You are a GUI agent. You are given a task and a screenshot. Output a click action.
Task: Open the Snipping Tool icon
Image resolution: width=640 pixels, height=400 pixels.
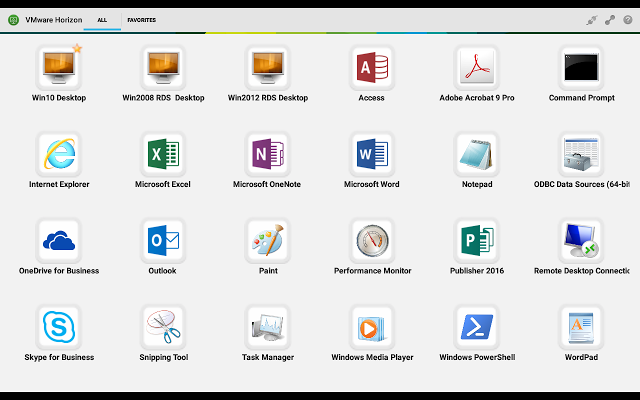point(163,327)
